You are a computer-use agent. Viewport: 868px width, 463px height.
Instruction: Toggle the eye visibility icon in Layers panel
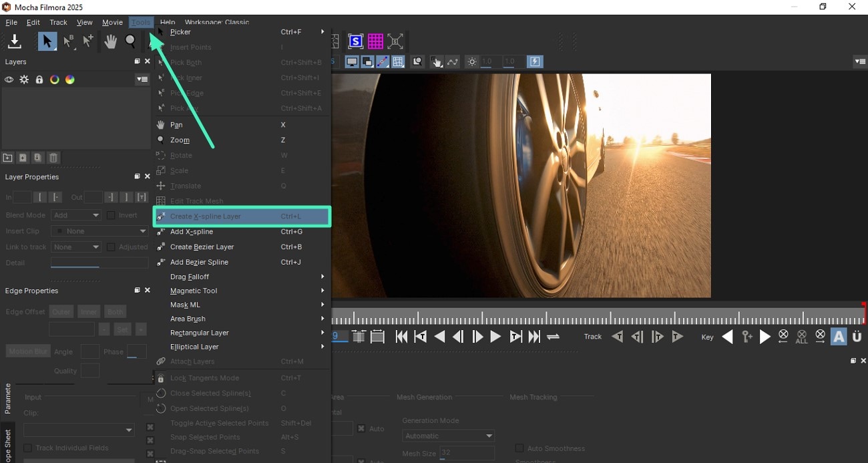click(9, 80)
